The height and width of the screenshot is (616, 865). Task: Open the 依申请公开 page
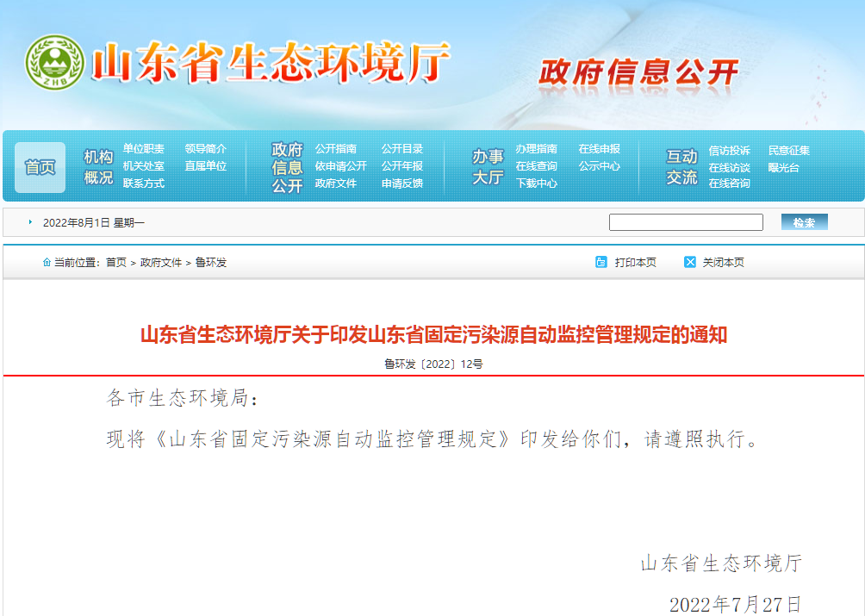click(340, 166)
